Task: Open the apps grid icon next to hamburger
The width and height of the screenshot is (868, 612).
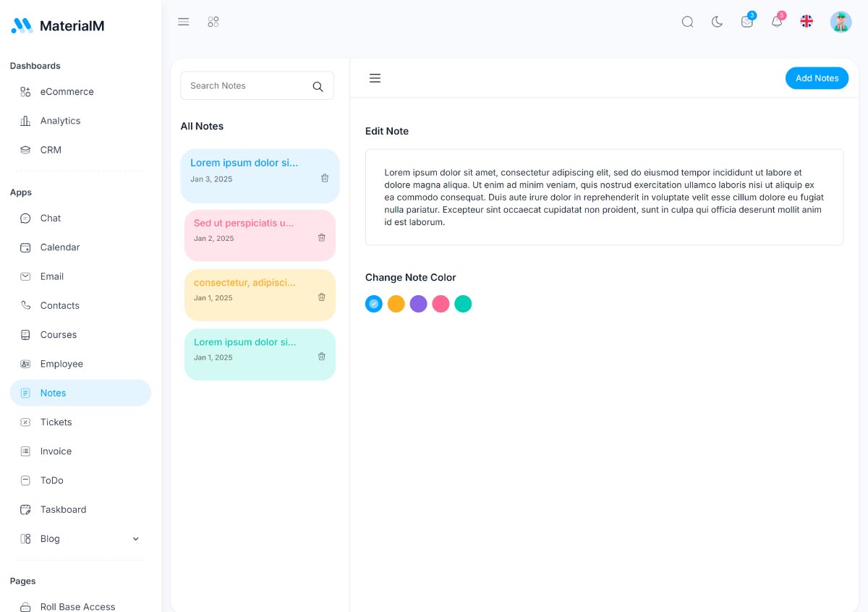Action: coord(213,22)
